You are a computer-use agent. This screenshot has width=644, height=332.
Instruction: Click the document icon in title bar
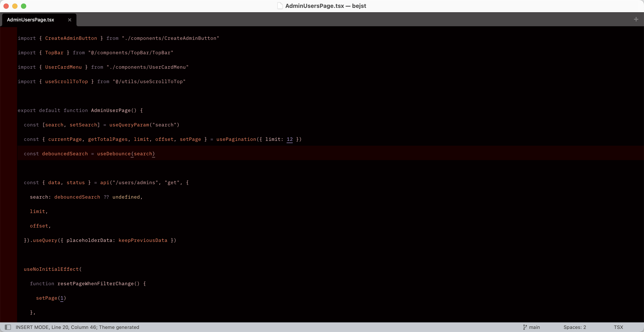pos(280,6)
